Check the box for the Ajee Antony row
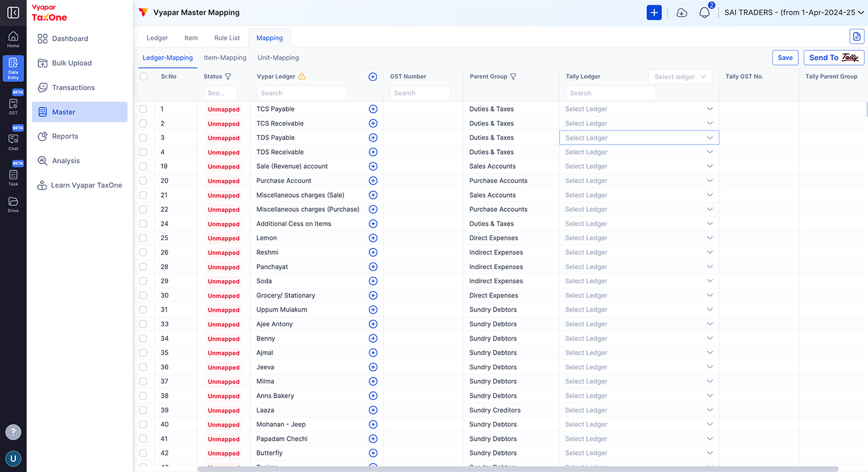 (x=143, y=324)
